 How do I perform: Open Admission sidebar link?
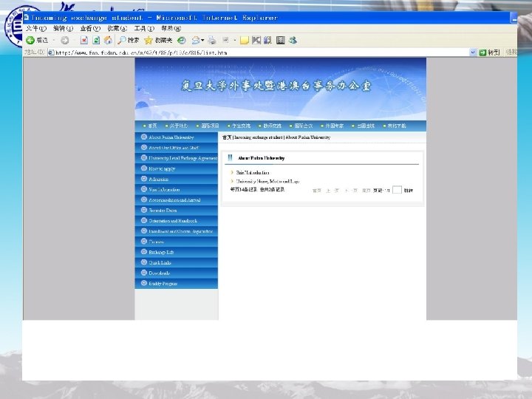(158, 179)
